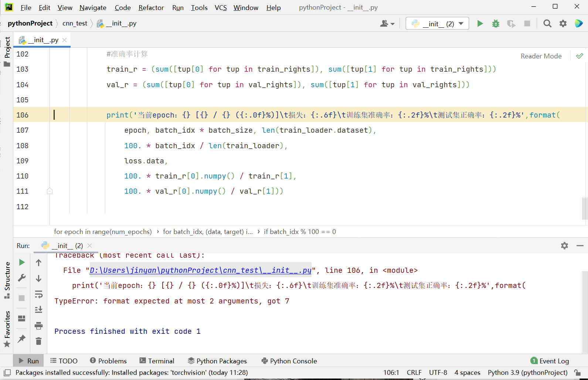The image size is (588, 380).
Task: Open the VCS menu
Action: (221, 7)
